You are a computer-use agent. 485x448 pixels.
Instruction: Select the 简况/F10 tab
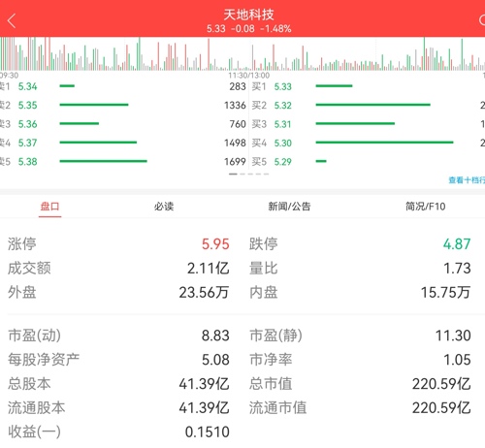click(426, 207)
